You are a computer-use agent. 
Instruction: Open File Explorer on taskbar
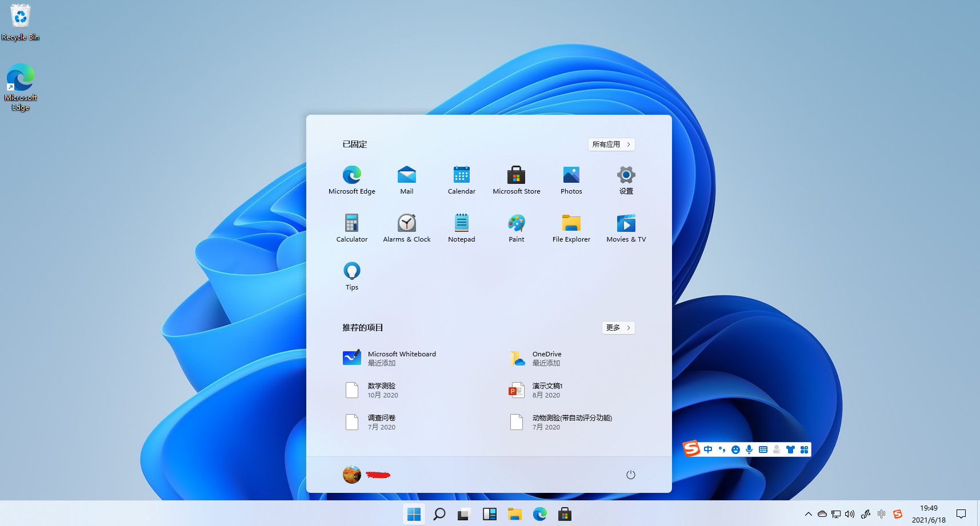pyautogui.click(x=515, y=514)
